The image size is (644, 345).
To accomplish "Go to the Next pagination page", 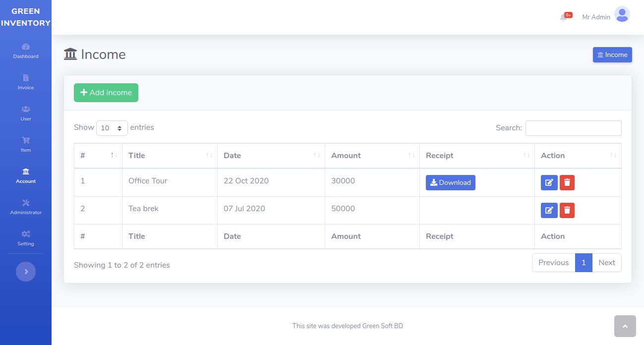I will (606, 263).
